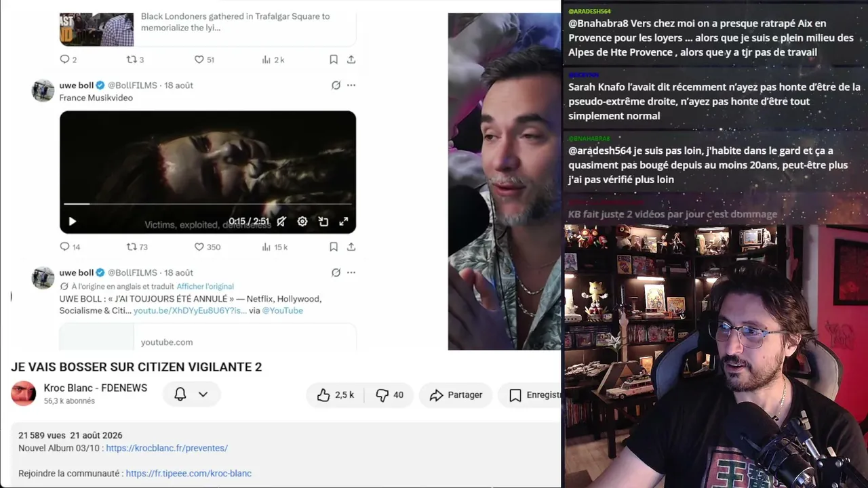
Task: Activate picture-in-picture on tweet video
Action: point(323,221)
